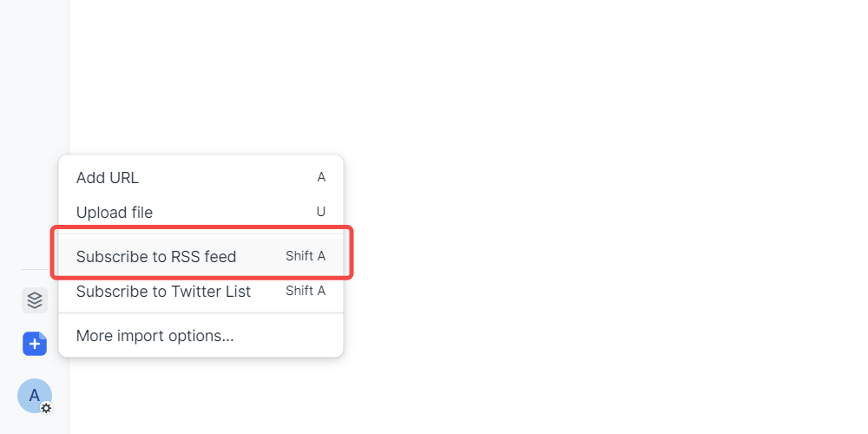Click the separator line above More import options
The height and width of the screenshot is (434, 868).
pos(201,313)
